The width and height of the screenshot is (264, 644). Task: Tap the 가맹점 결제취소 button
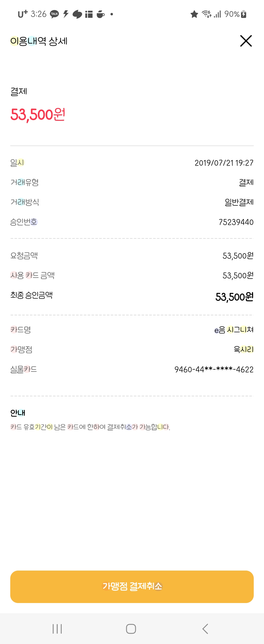tap(132, 586)
